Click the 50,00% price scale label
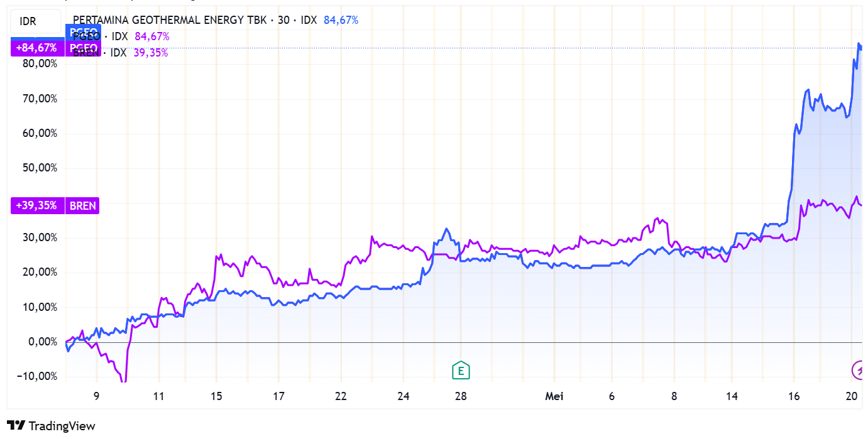The image size is (868, 439). [x=40, y=168]
